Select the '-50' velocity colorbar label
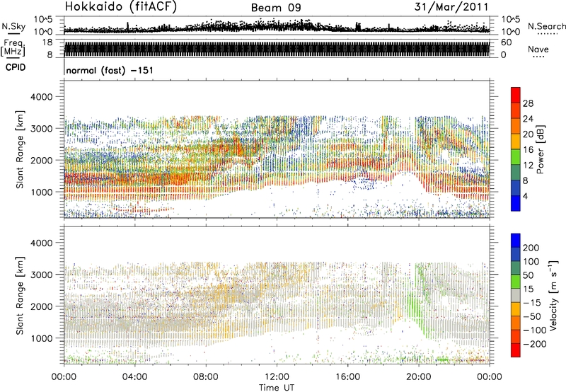566x392 pixels. coord(532,316)
